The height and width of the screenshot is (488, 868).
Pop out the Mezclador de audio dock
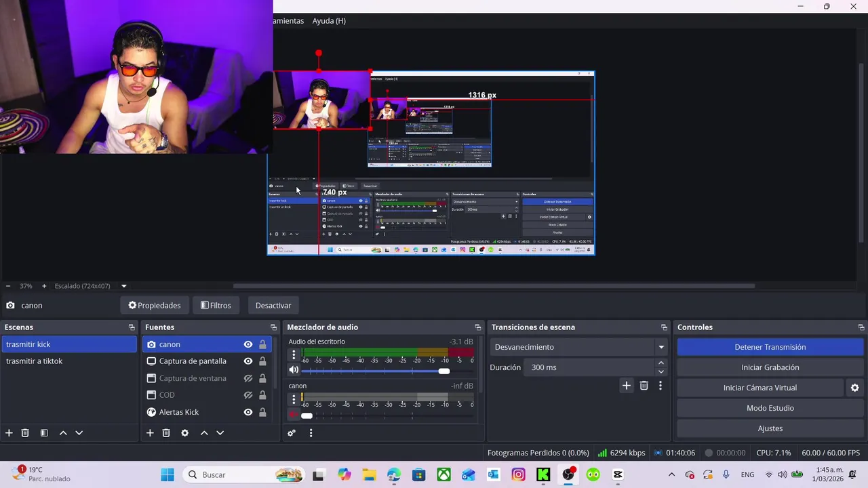pyautogui.click(x=478, y=327)
